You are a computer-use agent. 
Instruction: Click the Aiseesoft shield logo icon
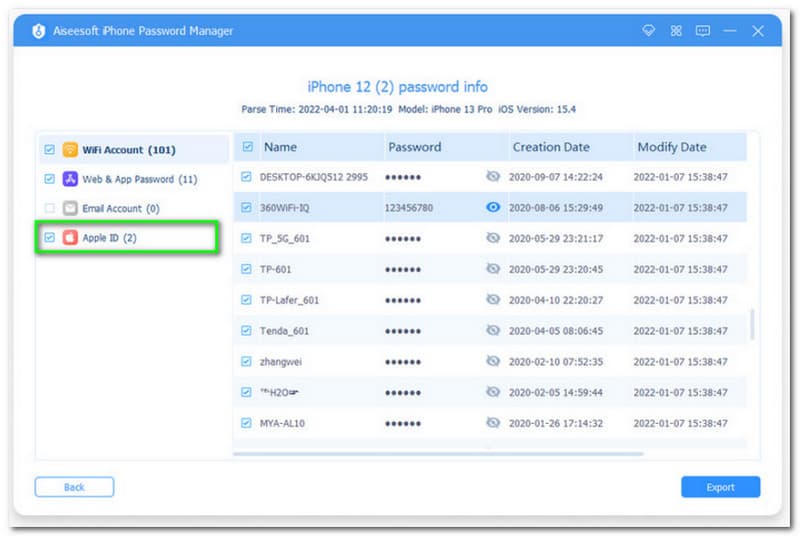[39, 31]
